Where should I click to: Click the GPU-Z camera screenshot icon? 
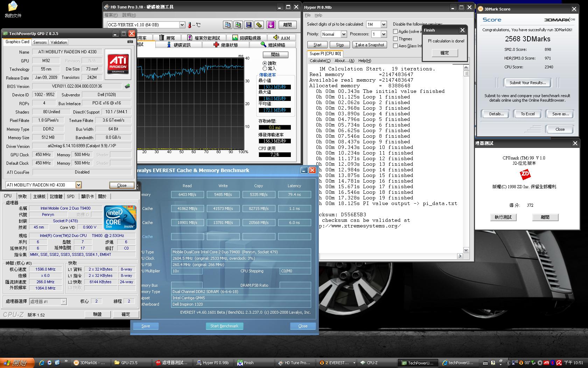click(x=130, y=41)
